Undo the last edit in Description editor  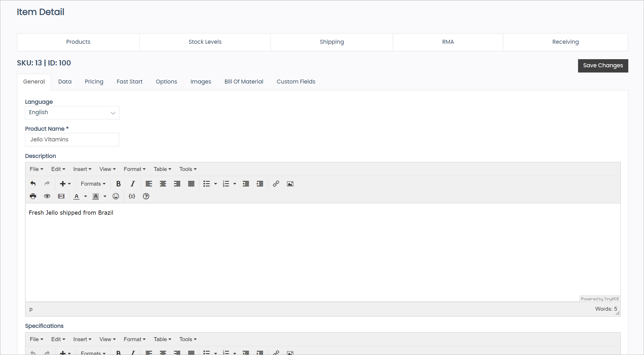point(33,184)
